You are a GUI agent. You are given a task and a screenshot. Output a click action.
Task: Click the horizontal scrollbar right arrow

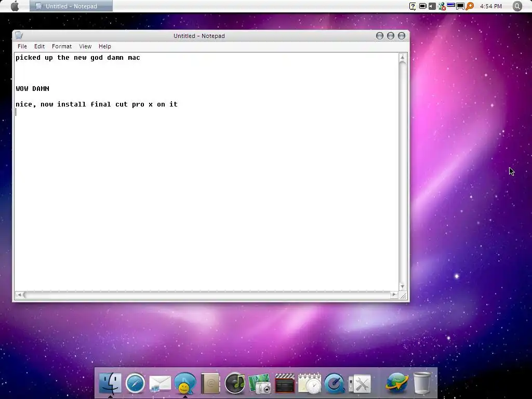(394, 295)
